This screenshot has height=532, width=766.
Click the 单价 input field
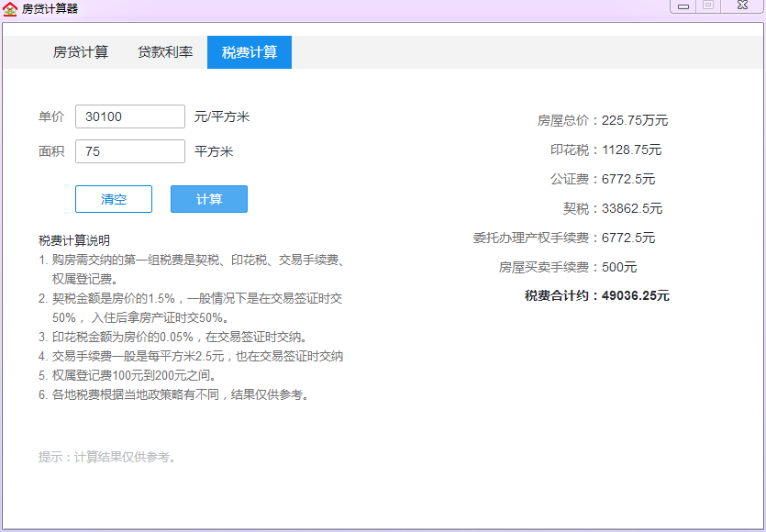(129, 116)
